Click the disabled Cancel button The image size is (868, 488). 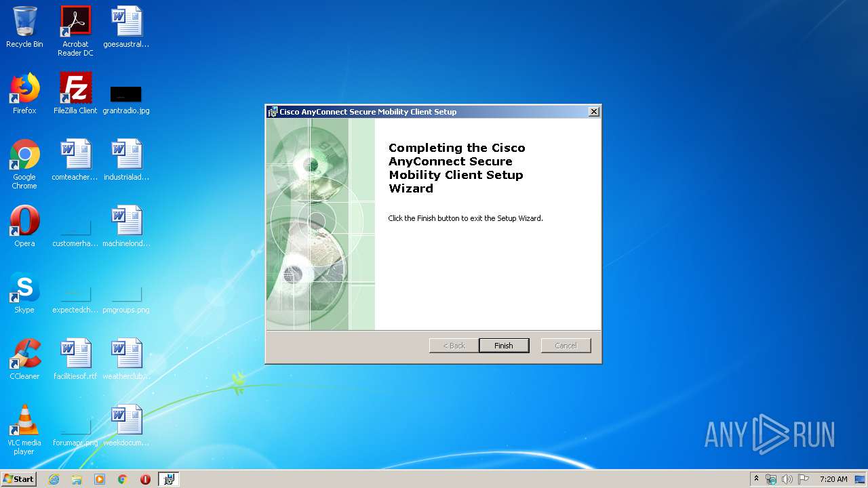tap(566, 346)
